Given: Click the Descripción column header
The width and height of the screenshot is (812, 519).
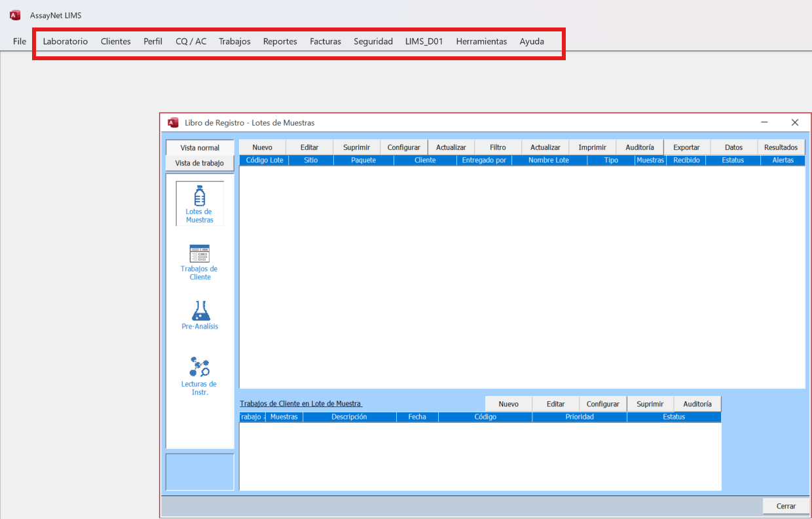Looking at the screenshot, I should [x=349, y=417].
